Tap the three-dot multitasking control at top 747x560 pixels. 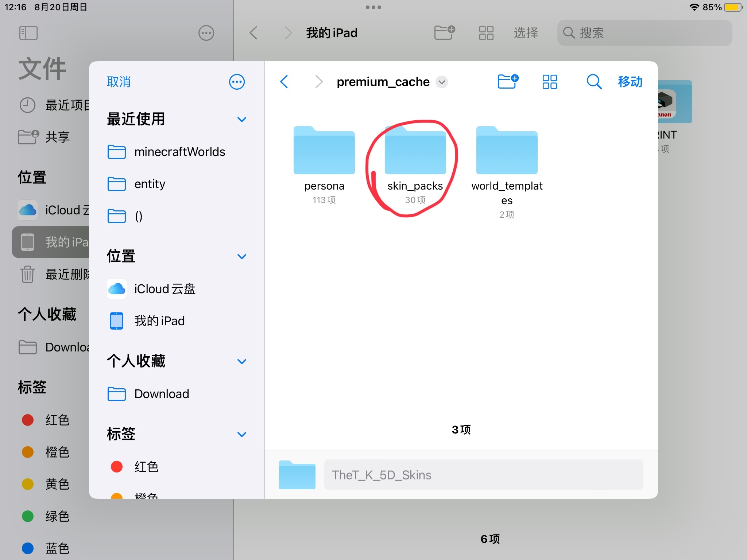point(373,7)
